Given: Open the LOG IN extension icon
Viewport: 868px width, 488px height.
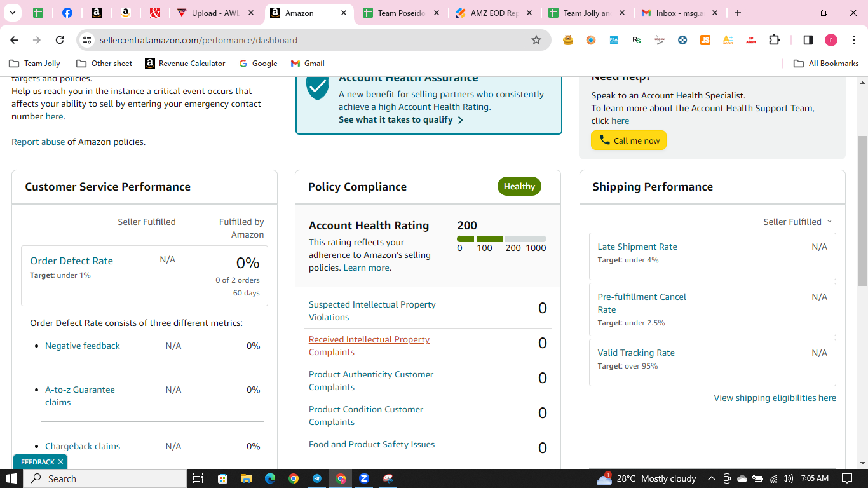Looking at the screenshot, I should (660, 40).
